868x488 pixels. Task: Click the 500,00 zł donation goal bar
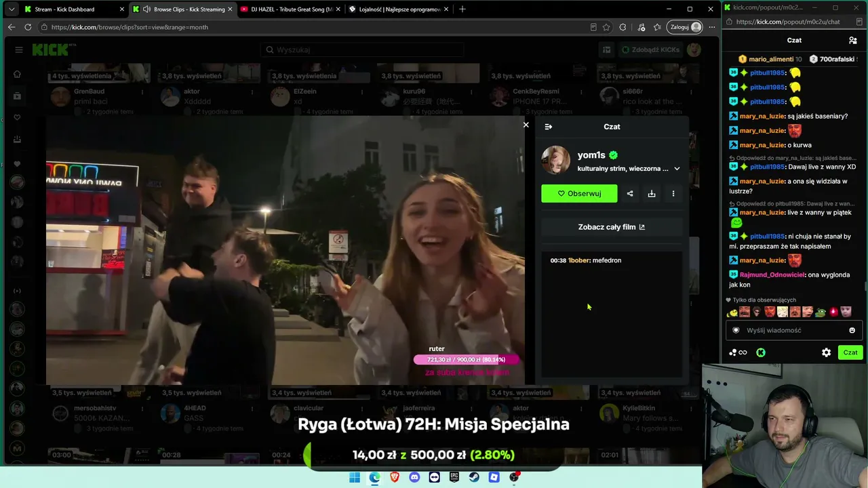tap(433, 455)
